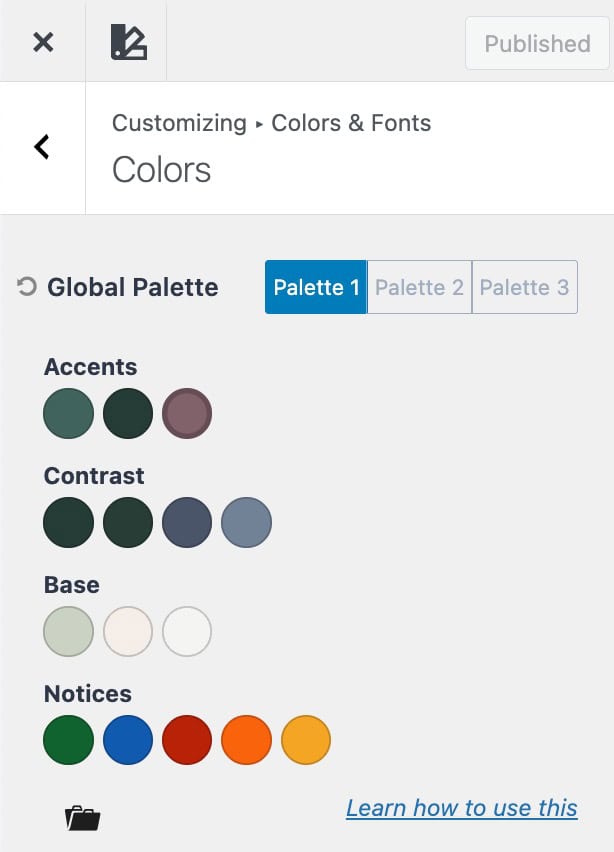Switch to Palette 3
This screenshot has height=852, width=614.
tap(524, 287)
